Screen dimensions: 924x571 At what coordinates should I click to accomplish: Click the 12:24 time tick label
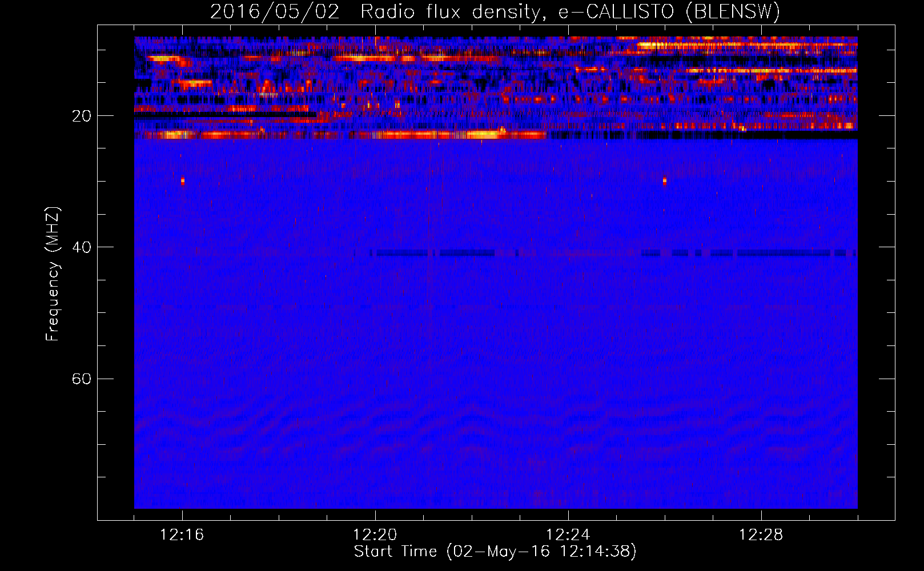coord(568,535)
